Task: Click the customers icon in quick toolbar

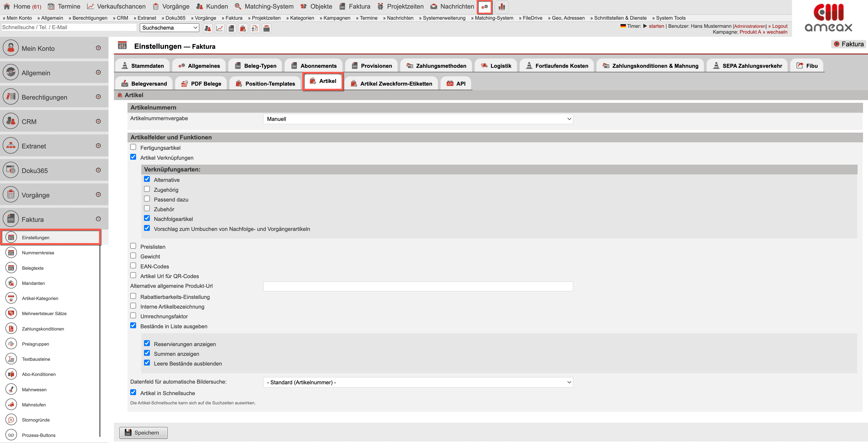Action: [208, 28]
